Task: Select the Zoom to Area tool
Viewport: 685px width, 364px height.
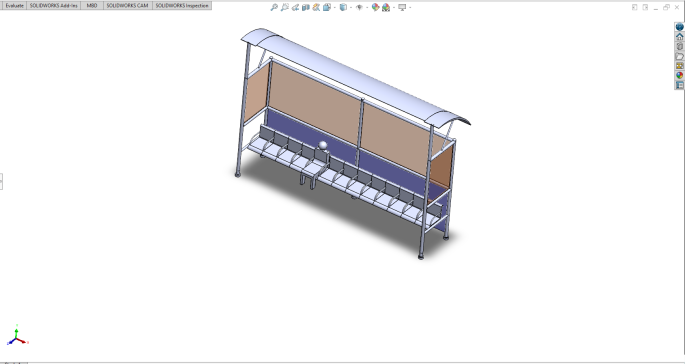Action: coord(285,7)
